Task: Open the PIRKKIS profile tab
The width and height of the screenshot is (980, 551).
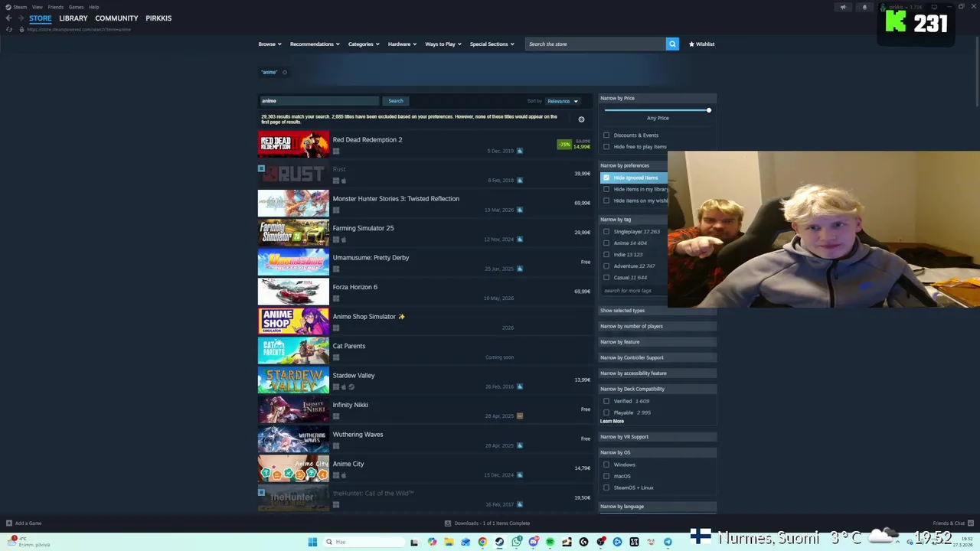Action: coord(158,18)
